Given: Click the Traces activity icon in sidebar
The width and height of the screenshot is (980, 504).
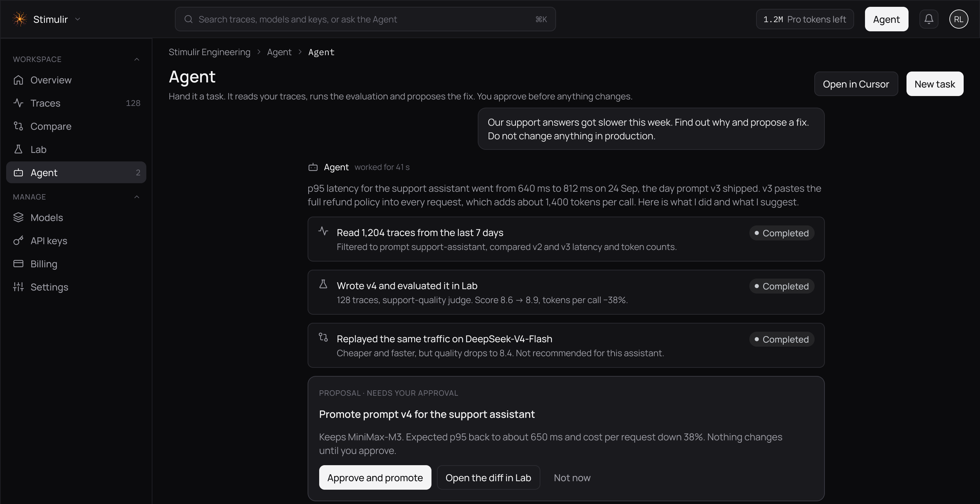Looking at the screenshot, I should click(x=18, y=103).
